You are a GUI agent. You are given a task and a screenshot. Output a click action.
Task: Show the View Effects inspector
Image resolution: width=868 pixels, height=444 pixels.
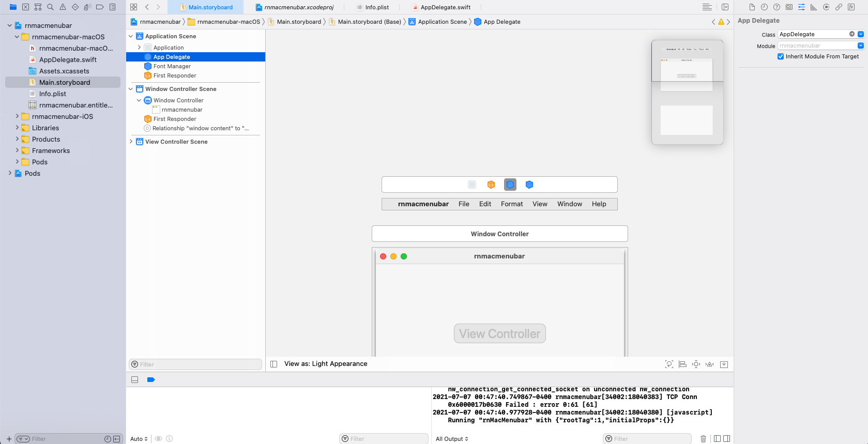pos(851,7)
